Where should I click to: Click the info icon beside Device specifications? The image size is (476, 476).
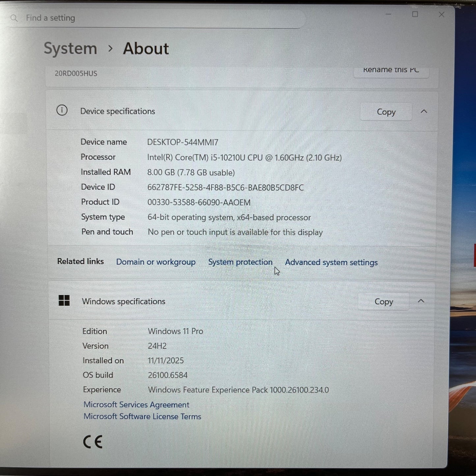(x=62, y=111)
